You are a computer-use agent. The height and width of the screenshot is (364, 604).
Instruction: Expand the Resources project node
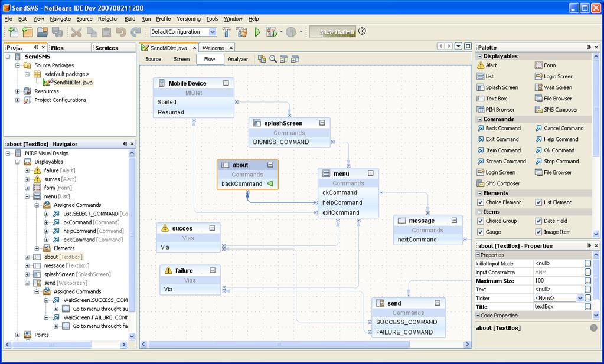tap(18, 91)
